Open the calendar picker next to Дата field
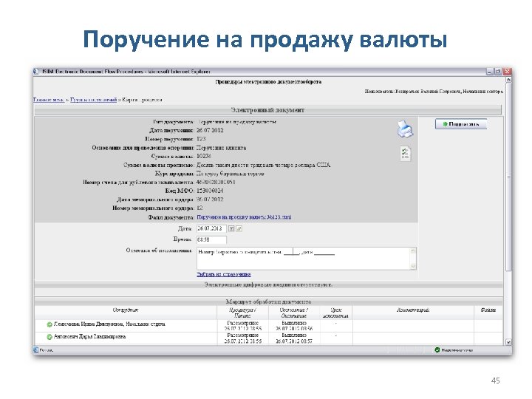 click(x=231, y=228)
